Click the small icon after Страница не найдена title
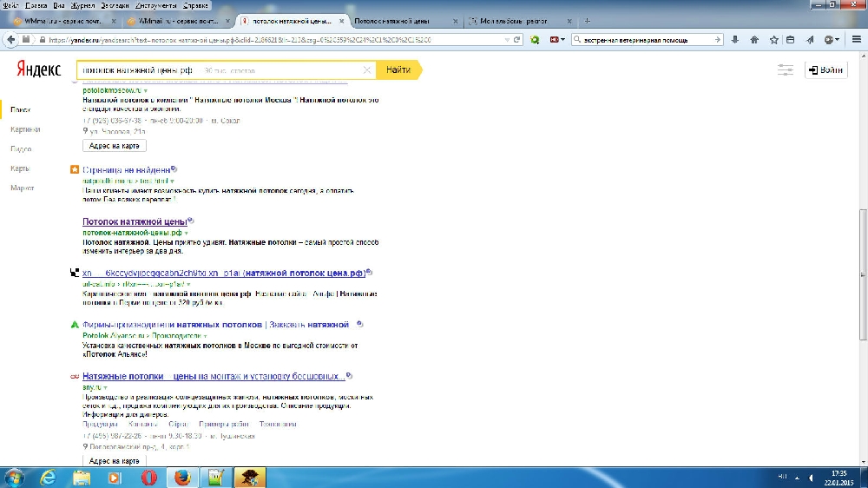This screenshot has width=868, height=488. click(x=174, y=169)
